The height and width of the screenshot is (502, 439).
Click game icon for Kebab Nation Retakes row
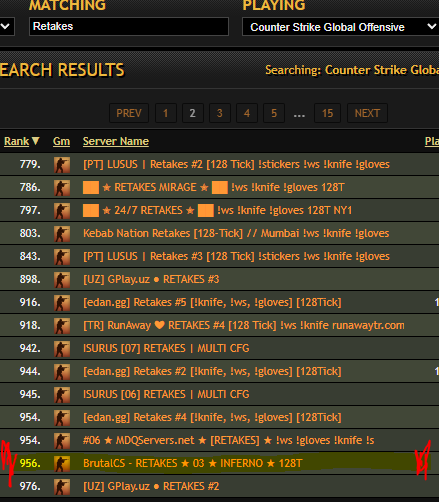click(62, 234)
